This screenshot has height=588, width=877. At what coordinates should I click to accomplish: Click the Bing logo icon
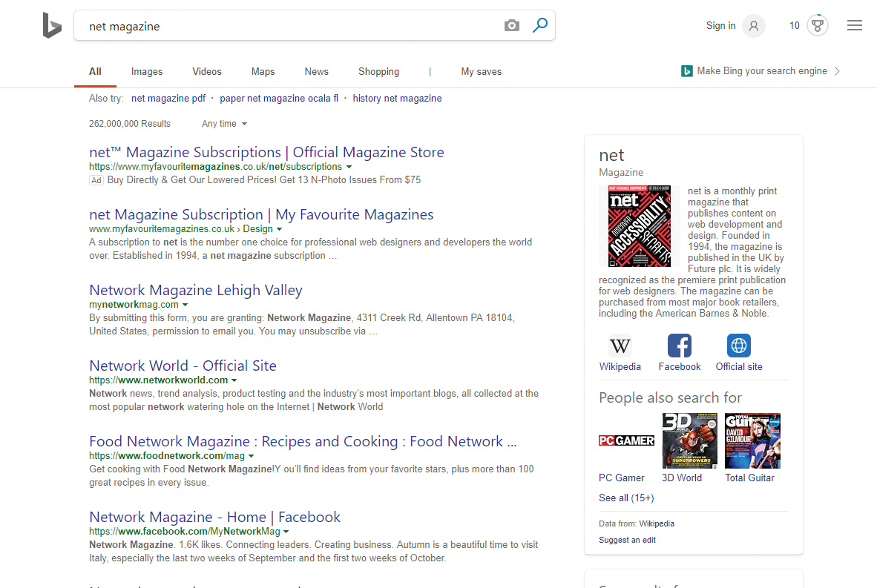point(52,26)
